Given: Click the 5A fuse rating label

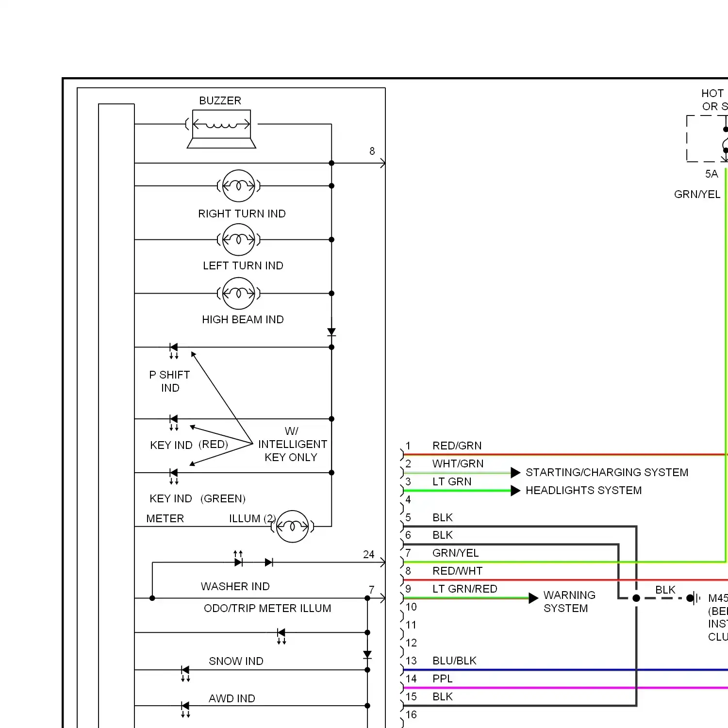Looking at the screenshot, I should click(x=711, y=174).
